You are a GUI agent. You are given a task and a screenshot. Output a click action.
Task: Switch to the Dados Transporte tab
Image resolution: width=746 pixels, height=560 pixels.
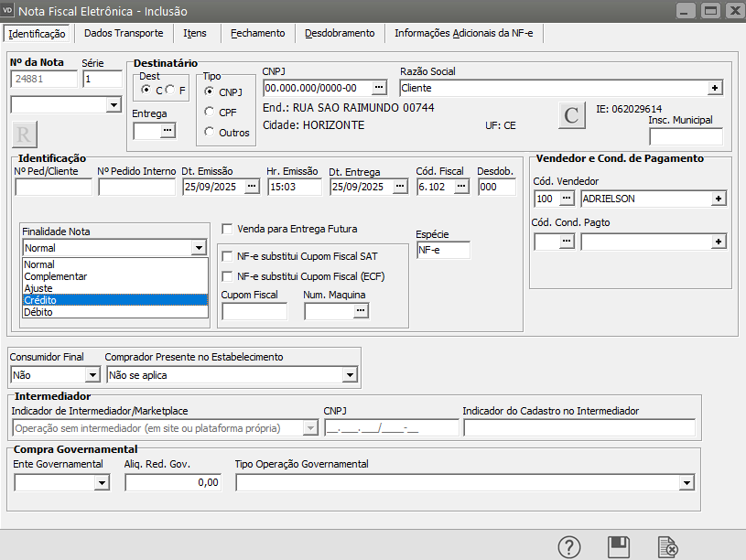[x=124, y=33]
